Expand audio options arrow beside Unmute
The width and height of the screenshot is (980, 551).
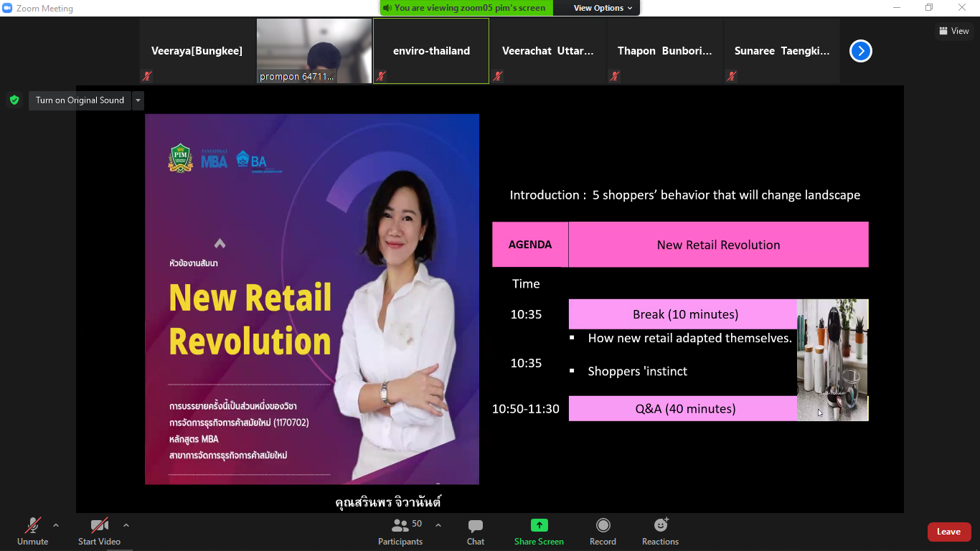(56, 525)
